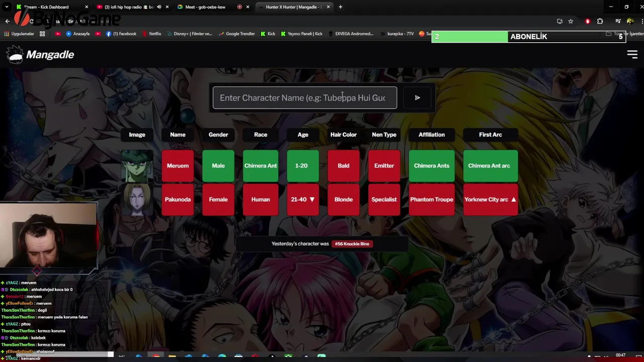Click the 21-40 age tile with down arrow
Image resolution: width=644 pixels, height=362 pixels.
tap(303, 200)
